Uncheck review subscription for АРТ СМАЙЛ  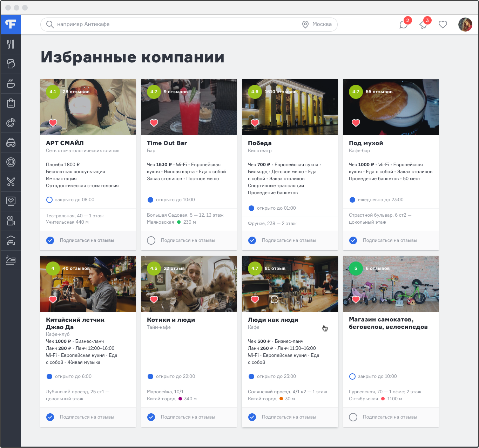pyautogui.click(x=50, y=240)
